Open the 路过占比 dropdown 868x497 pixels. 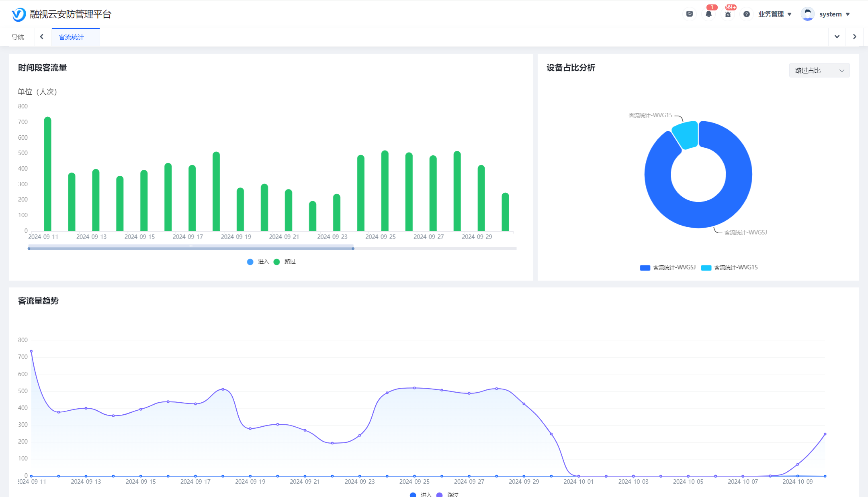(x=819, y=71)
